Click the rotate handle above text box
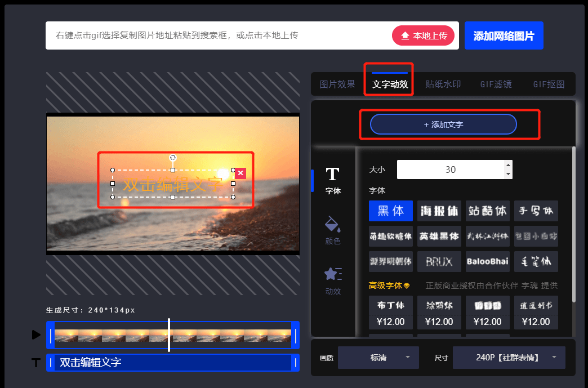The width and height of the screenshot is (588, 388). (x=173, y=158)
